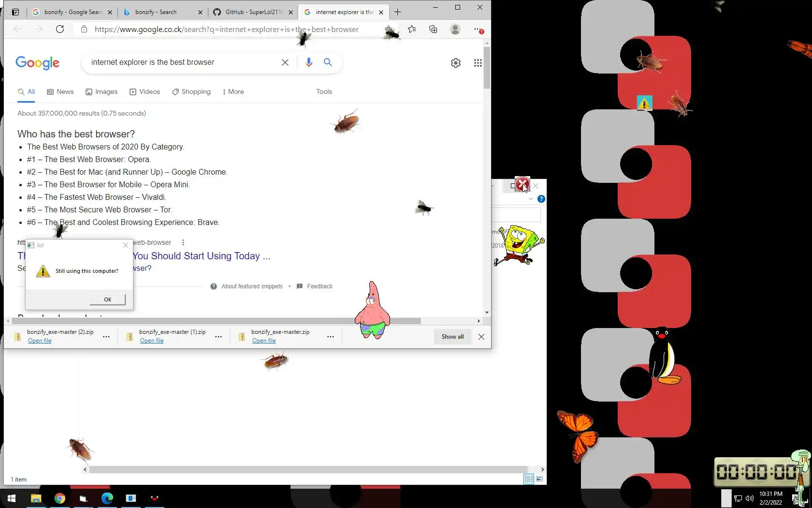Open About featured snippets info
812x508 pixels.
[247, 286]
